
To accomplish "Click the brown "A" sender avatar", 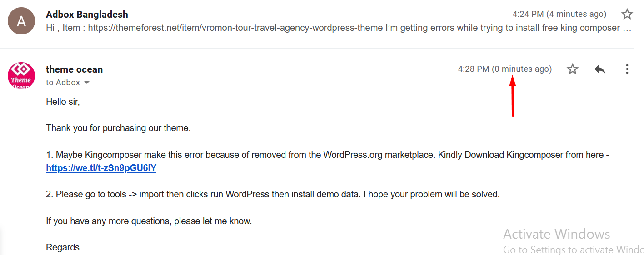I will pyautogui.click(x=21, y=21).
